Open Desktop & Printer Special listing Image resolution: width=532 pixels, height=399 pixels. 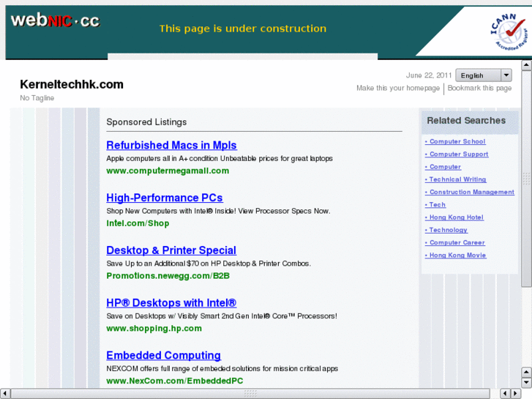(x=171, y=250)
